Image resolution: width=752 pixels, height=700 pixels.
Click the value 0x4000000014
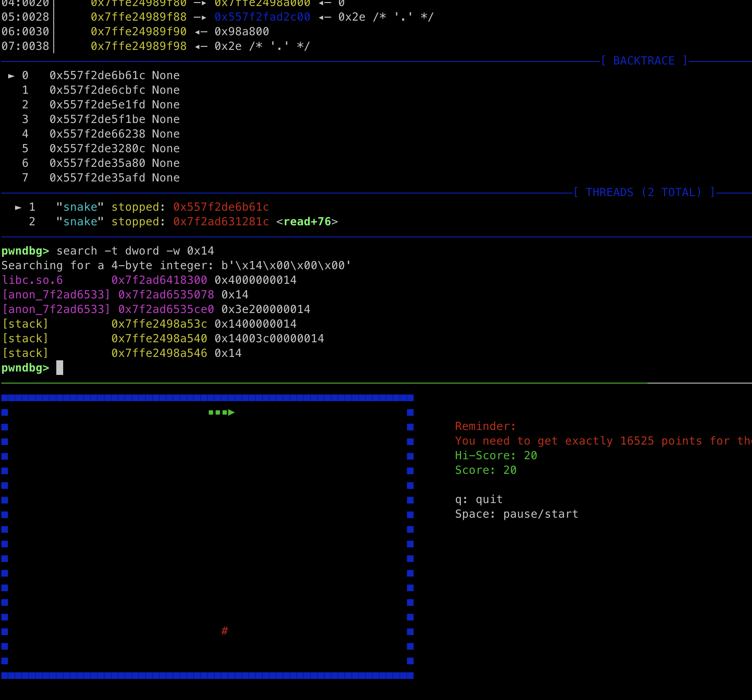(x=256, y=280)
